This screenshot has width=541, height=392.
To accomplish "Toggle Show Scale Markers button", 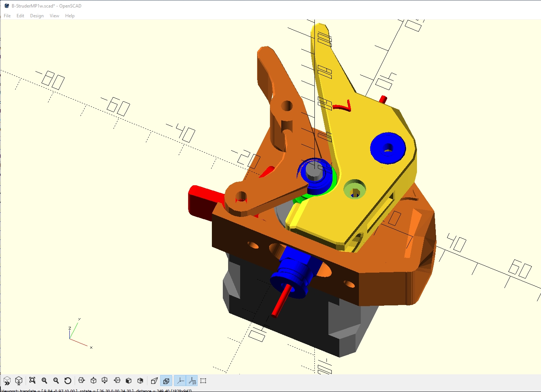I will [192, 381].
